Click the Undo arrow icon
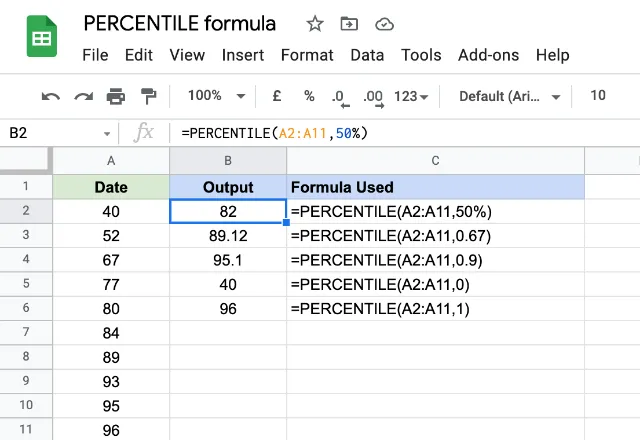 pyautogui.click(x=51, y=97)
